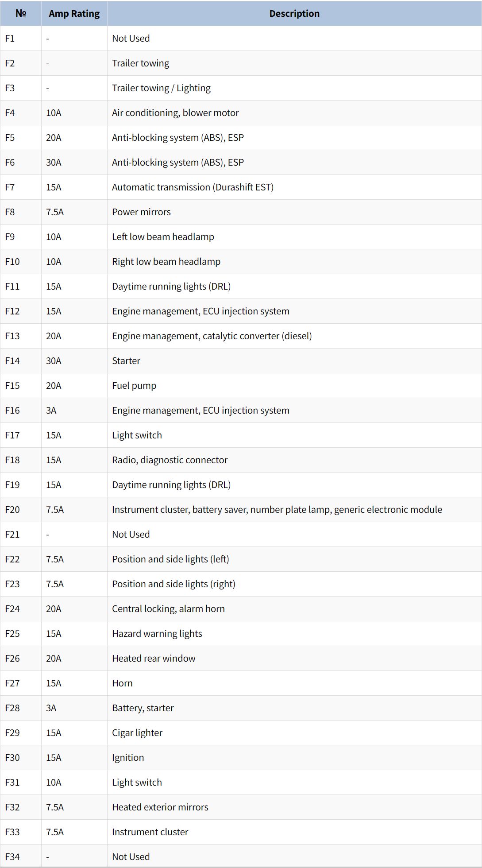
Task: Click Heated rear window text
Action: pyautogui.click(x=154, y=659)
